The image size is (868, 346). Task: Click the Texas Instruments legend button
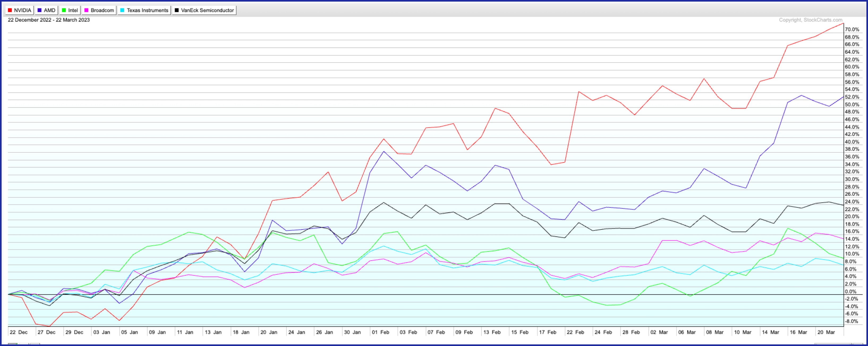pyautogui.click(x=144, y=10)
